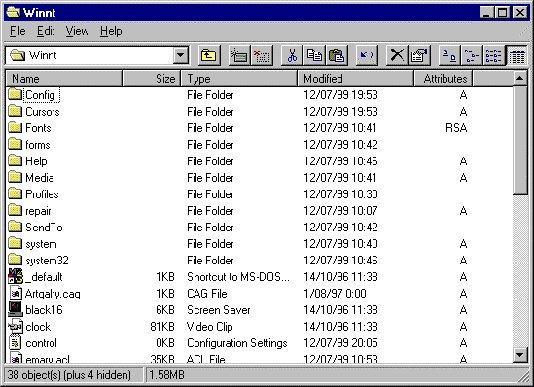Screen dimensions: 534x387
Task: Open Properties from the toolbar
Action: pyautogui.click(x=419, y=55)
